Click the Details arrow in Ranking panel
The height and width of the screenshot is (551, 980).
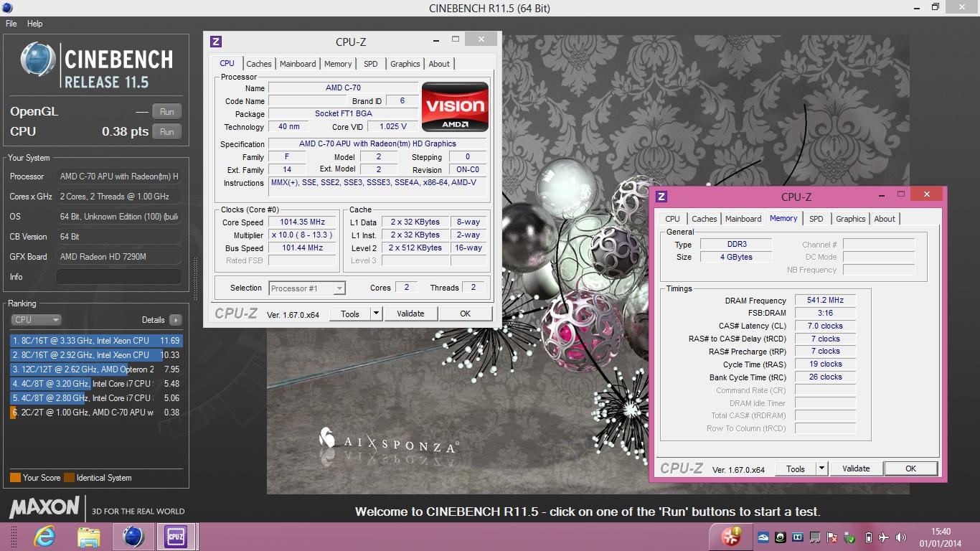pyautogui.click(x=175, y=320)
